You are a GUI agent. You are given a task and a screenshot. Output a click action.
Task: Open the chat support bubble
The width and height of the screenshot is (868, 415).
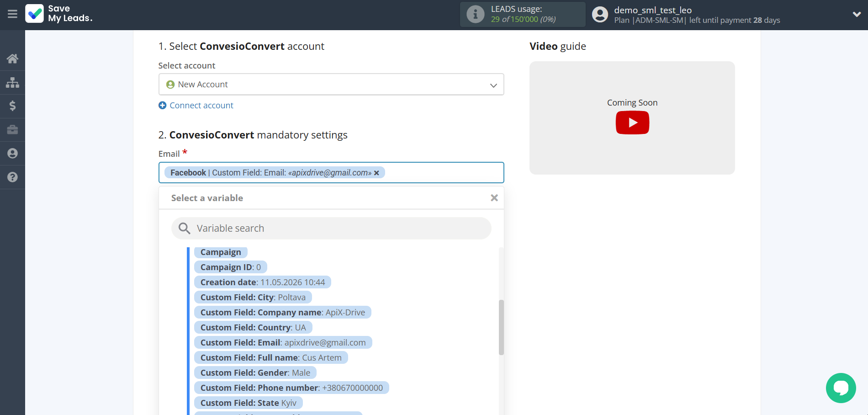coord(841,388)
